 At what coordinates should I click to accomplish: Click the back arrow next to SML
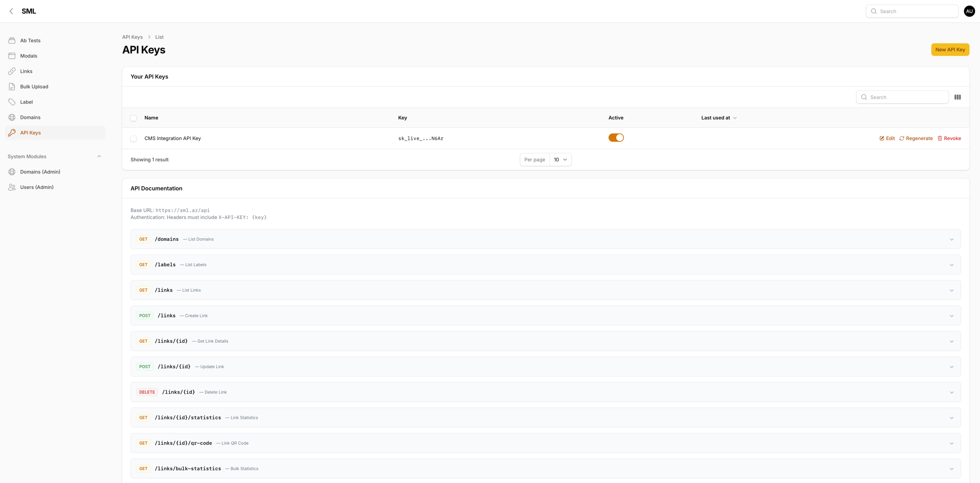click(12, 11)
